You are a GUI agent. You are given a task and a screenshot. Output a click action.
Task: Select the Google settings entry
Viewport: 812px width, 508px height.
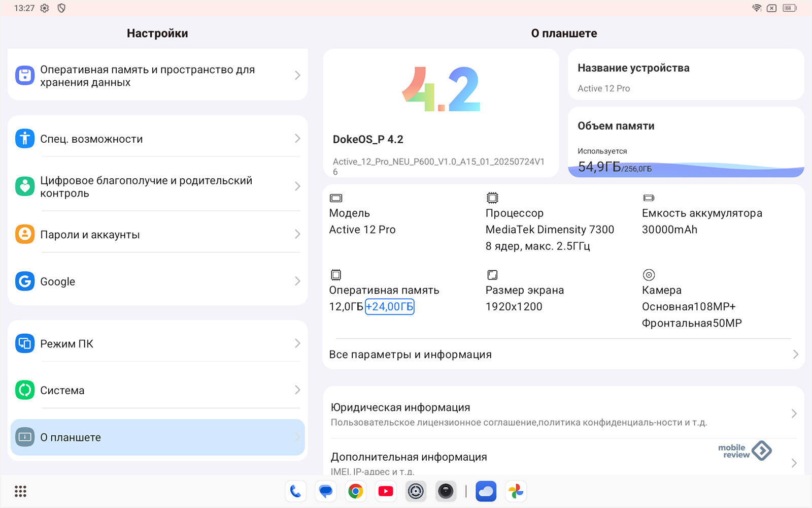click(x=158, y=281)
